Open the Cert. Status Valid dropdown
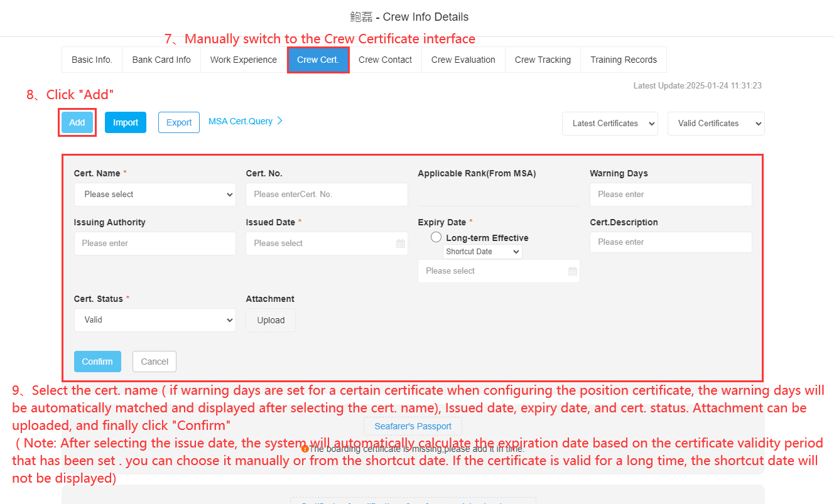This screenshot has width=834, height=504. click(155, 320)
